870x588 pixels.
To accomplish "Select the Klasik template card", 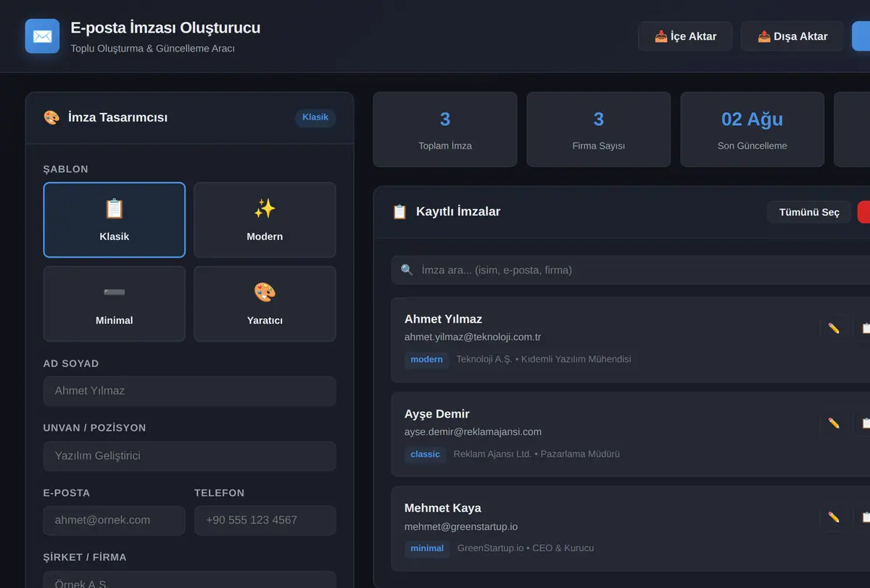I will 115,220.
